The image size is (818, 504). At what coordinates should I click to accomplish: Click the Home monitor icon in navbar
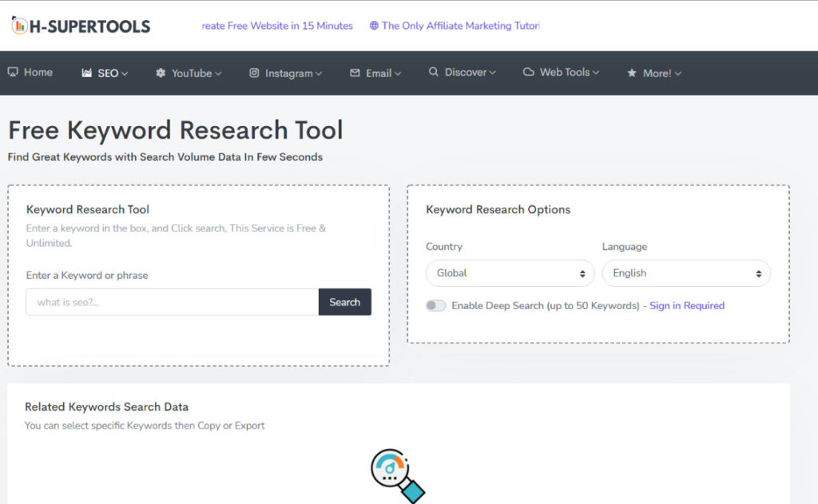pyautogui.click(x=13, y=72)
